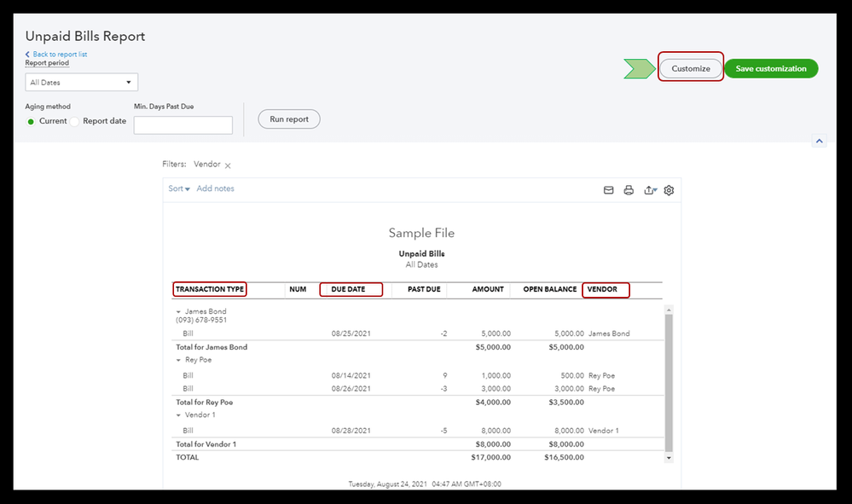
Task: Click the scrollbar down arrow in the report
Action: (x=669, y=458)
